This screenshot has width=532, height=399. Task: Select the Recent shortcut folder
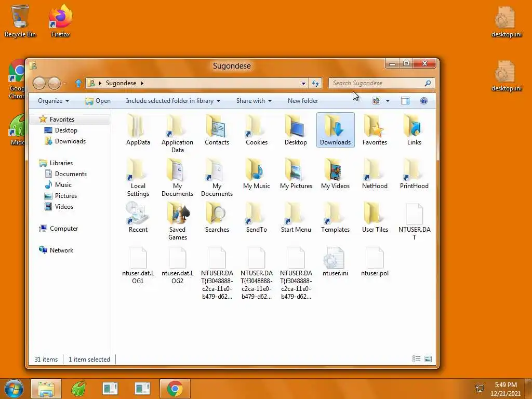click(x=138, y=217)
